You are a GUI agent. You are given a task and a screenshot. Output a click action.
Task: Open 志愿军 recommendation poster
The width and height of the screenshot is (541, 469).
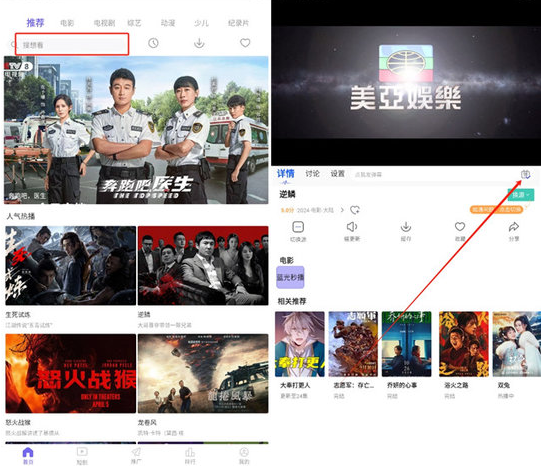click(x=353, y=344)
